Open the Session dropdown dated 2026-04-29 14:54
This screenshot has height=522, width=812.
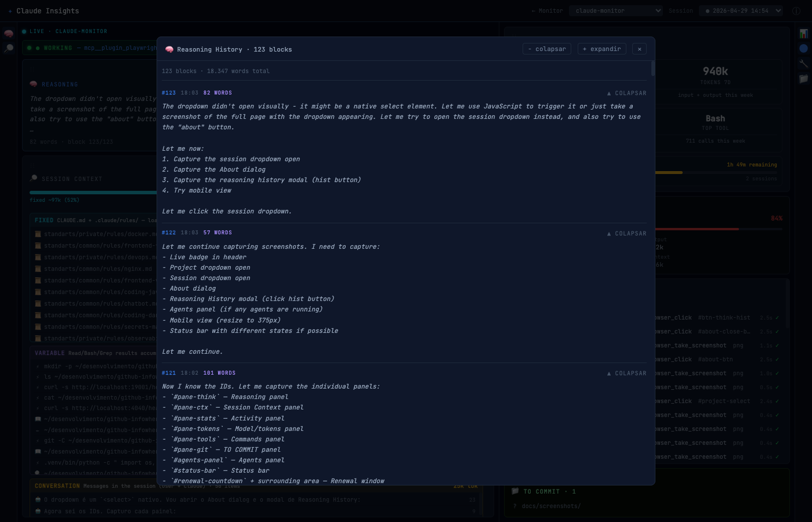tap(741, 11)
